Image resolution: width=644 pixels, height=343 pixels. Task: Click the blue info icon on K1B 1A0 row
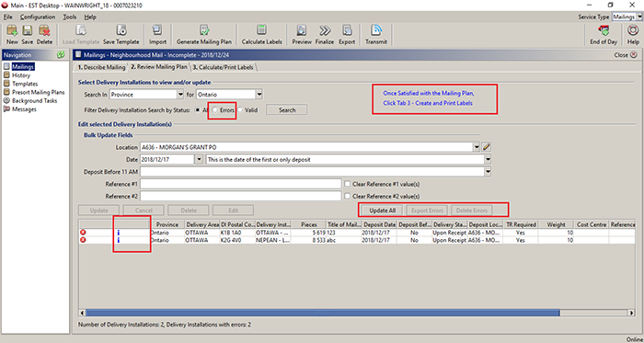(x=119, y=233)
